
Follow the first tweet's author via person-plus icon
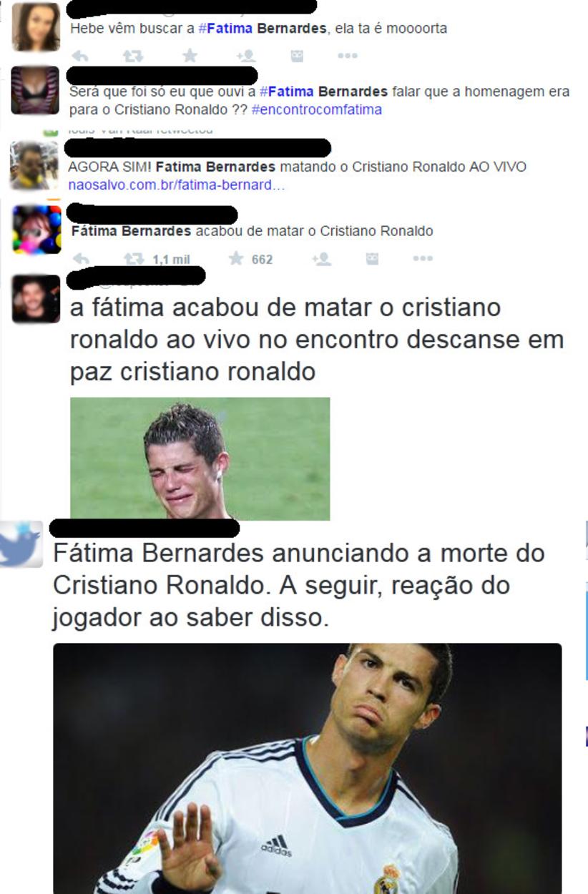(x=246, y=56)
